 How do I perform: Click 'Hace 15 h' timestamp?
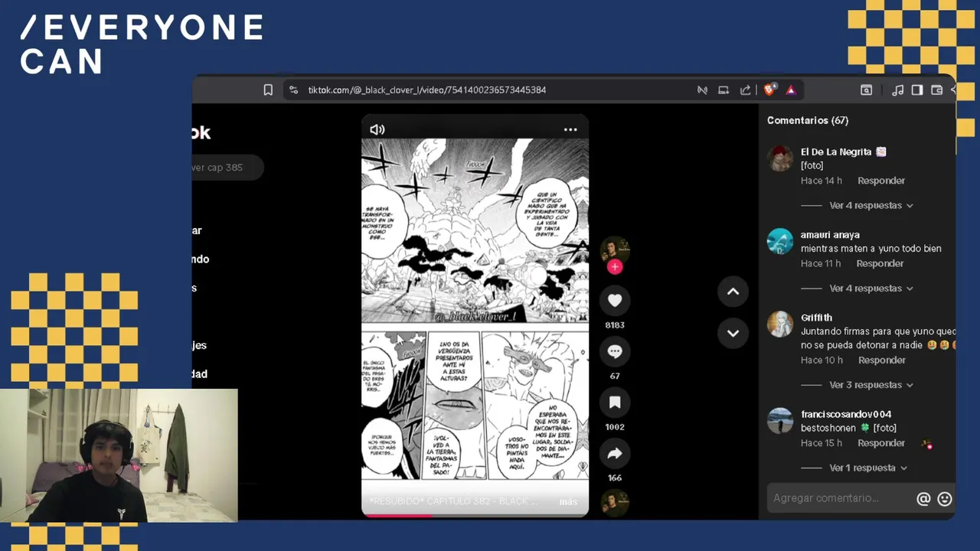point(822,443)
